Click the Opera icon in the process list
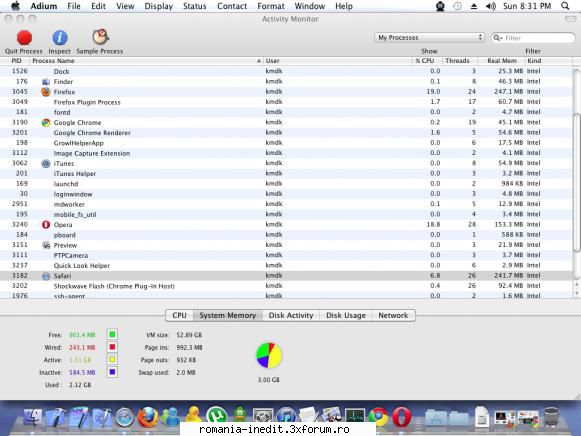 click(46, 224)
